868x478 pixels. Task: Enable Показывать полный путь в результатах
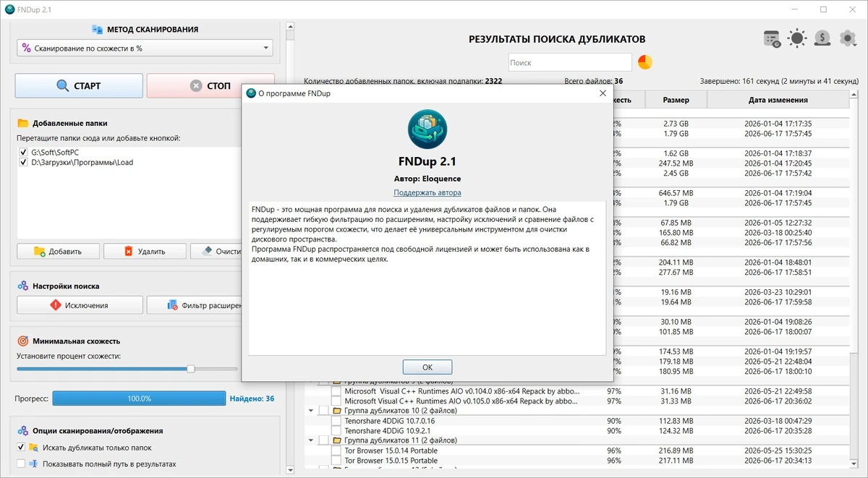[21, 464]
